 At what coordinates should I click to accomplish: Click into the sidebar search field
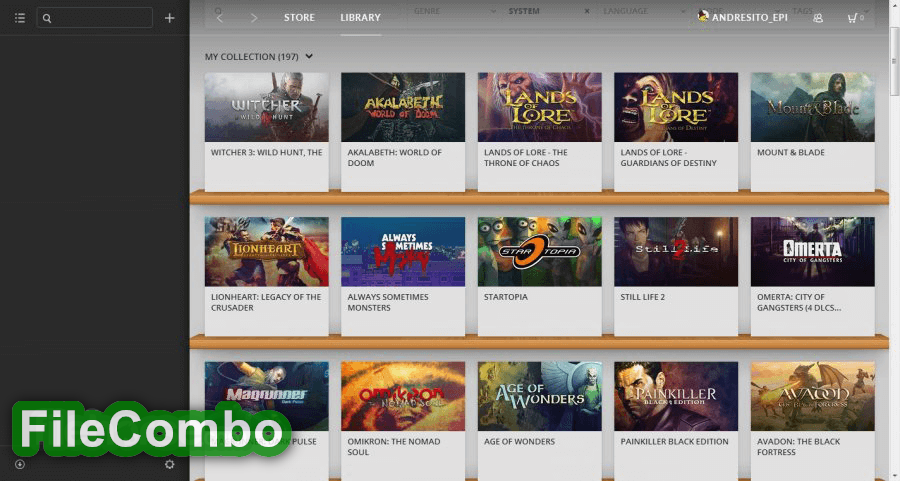pos(95,18)
